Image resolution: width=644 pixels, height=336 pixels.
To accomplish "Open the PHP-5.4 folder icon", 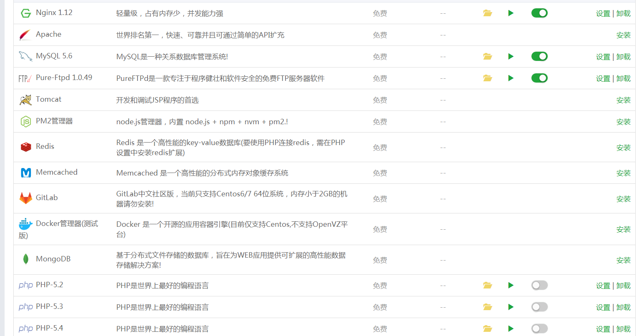I will click(x=488, y=329).
